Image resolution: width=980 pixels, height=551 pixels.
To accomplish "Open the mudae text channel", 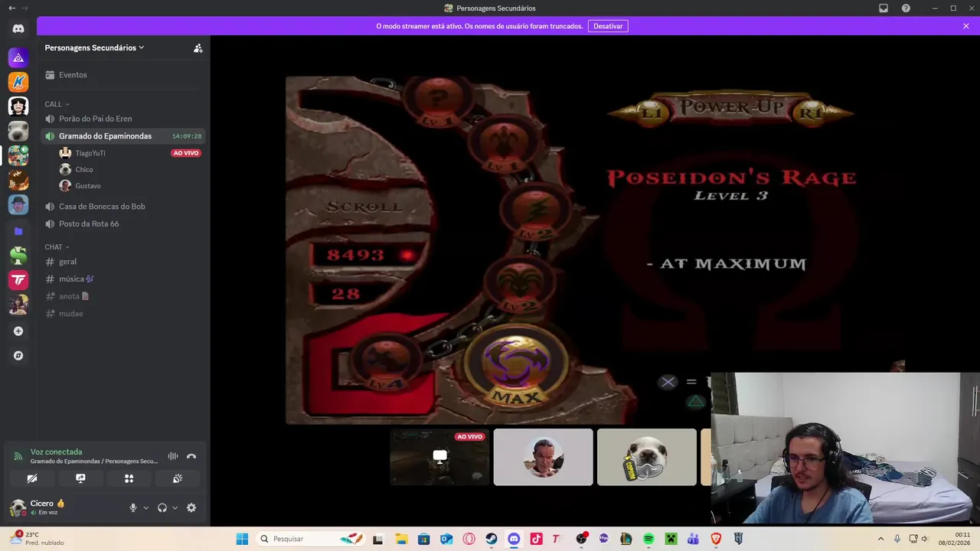I will coord(123,314).
